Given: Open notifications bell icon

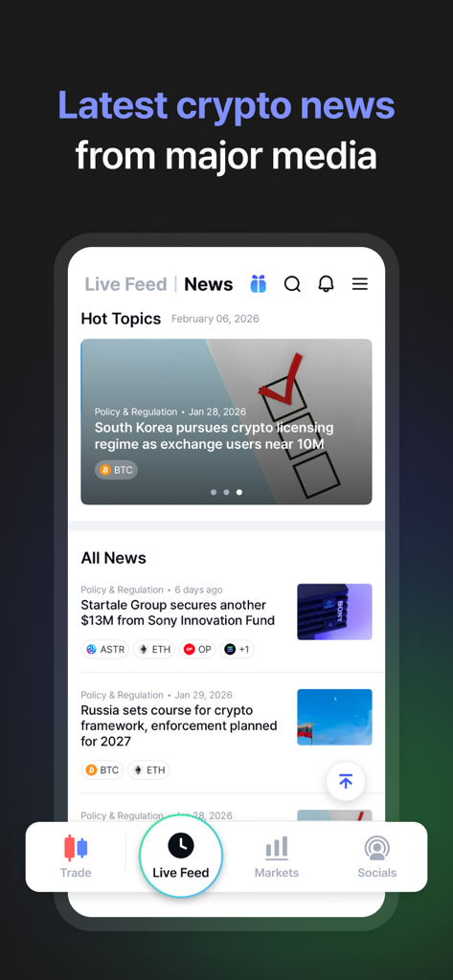Looking at the screenshot, I should (x=326, y=283).
